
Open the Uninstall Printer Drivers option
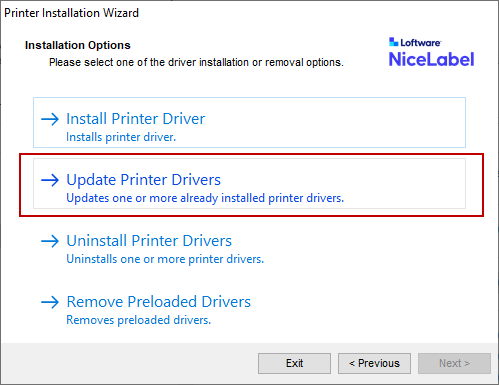pos(149,241)
